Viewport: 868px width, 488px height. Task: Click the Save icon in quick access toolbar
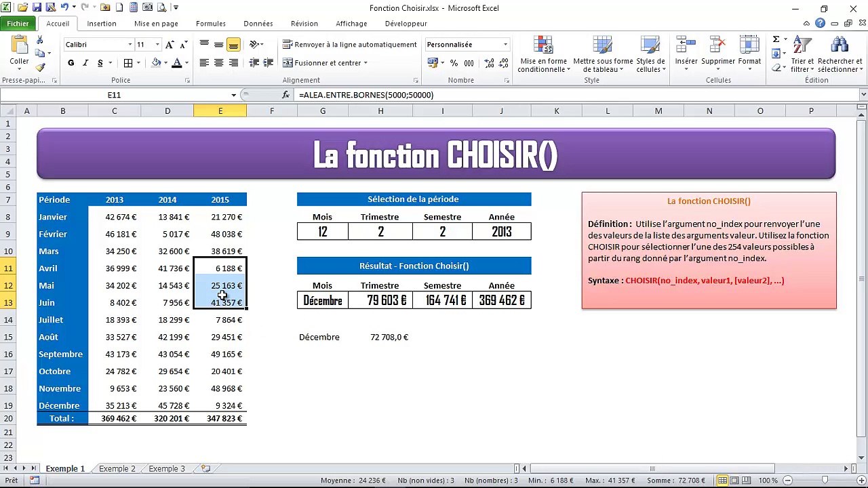tap(37, 8)
